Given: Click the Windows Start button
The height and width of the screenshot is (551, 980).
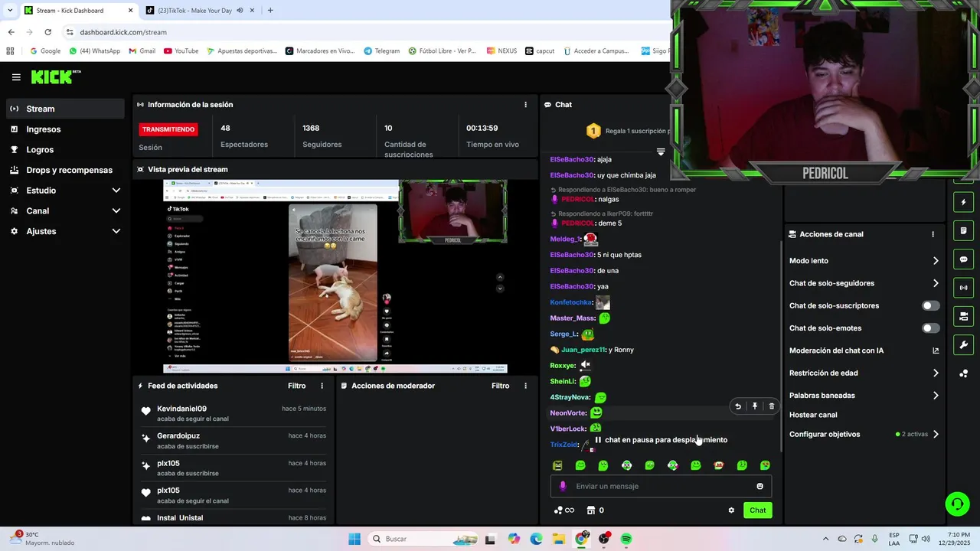Looking at the screenshot, I should (354, 539).
